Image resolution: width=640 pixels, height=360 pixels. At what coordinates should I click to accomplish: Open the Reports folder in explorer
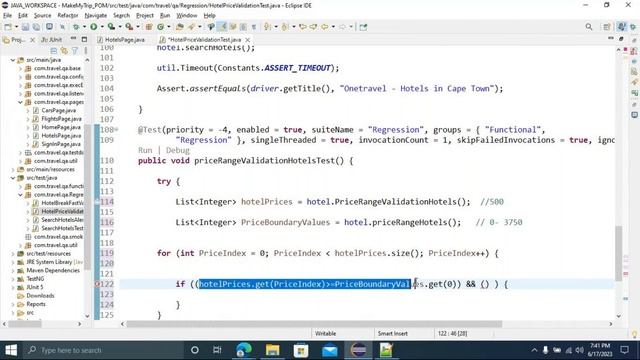36,304
